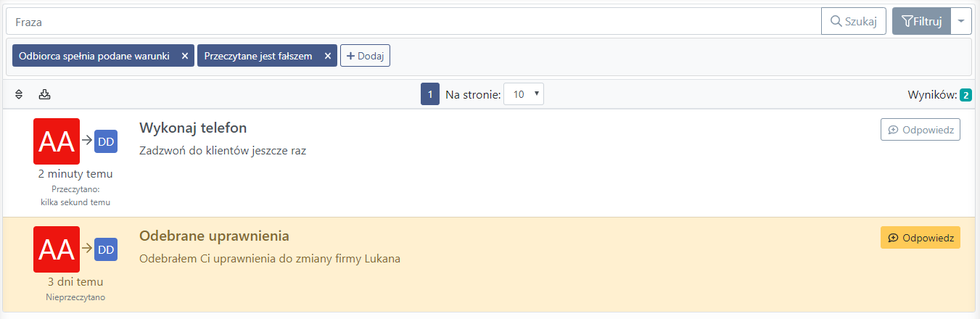Screen dimensions: 980x319
Task: Open the 'Odebrane uprawnienia' message title
Action: pyautogui.click(x=214, y=236)
